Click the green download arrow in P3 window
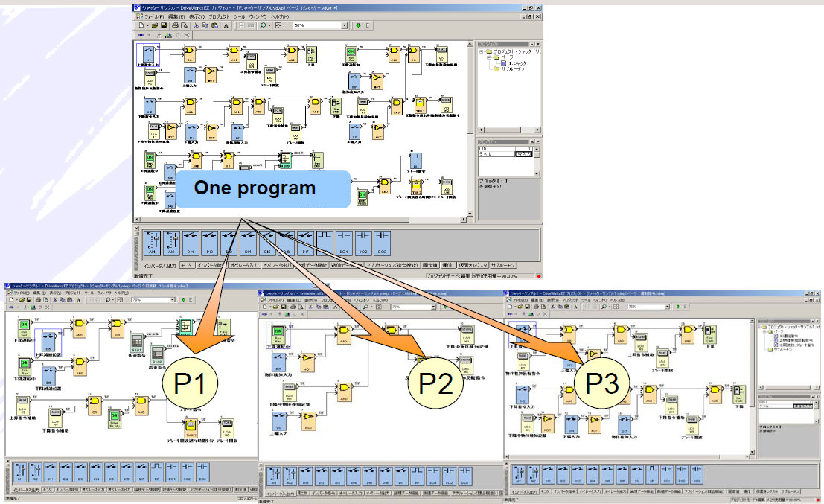The width and height of the screenshot is (824, 504). pos(678,307)
